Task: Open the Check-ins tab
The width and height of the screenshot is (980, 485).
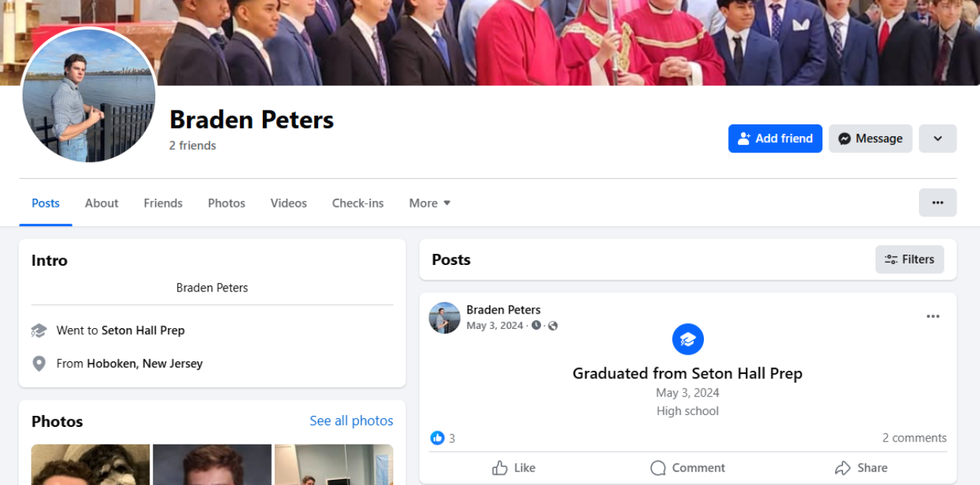Action: pos(358,203)
